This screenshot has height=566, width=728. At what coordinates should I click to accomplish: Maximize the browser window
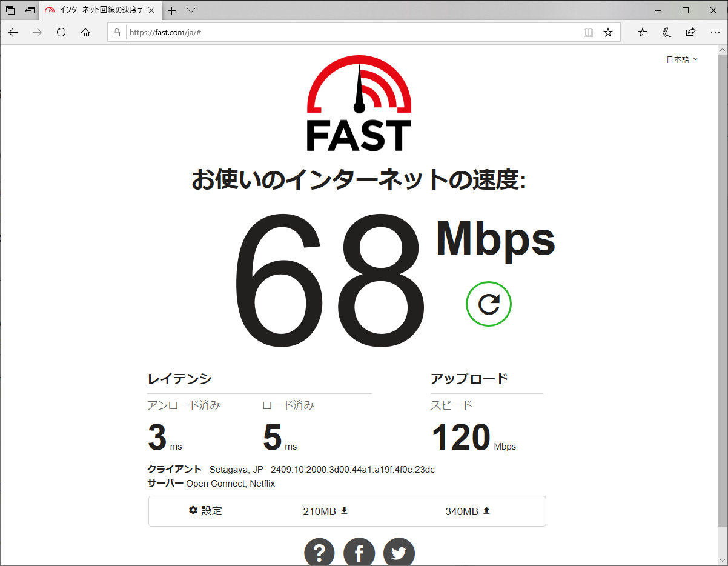[x=686, y=10]
